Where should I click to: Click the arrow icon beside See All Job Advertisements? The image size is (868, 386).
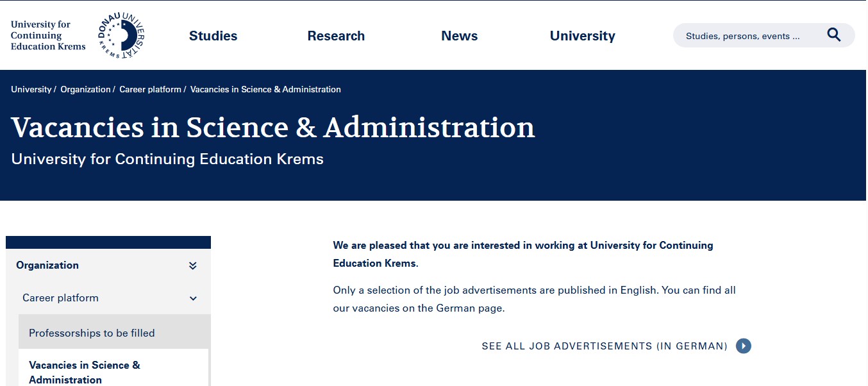(744, 346)
